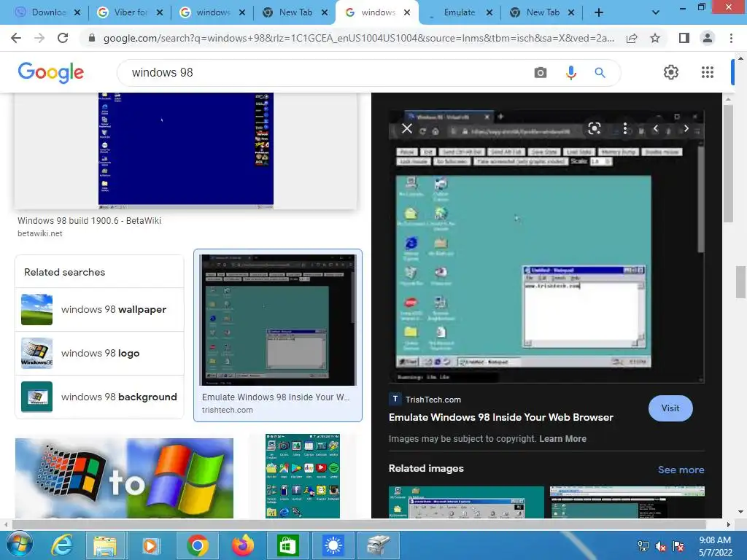This screenshot has width=747, height=560.
Task: Open the second related images thumbnail
Action: click(627, 502)
